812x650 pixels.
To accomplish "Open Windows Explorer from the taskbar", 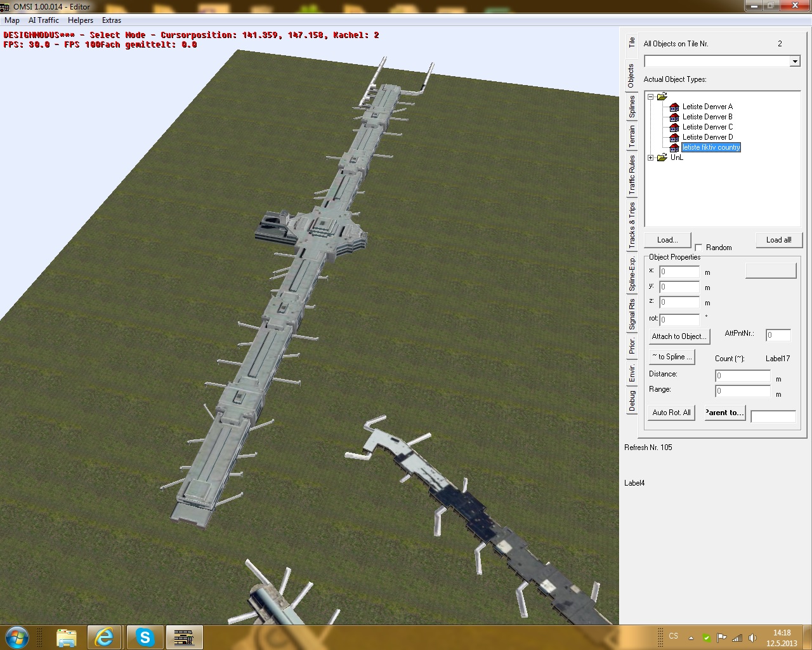I will point(66,637).
